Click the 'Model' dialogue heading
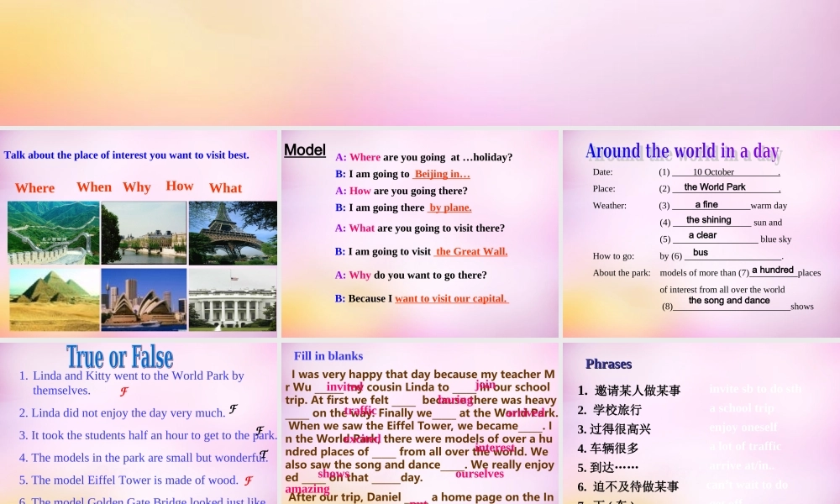The width and height of the screenshot is (840, 504). (x=304, y=150)
